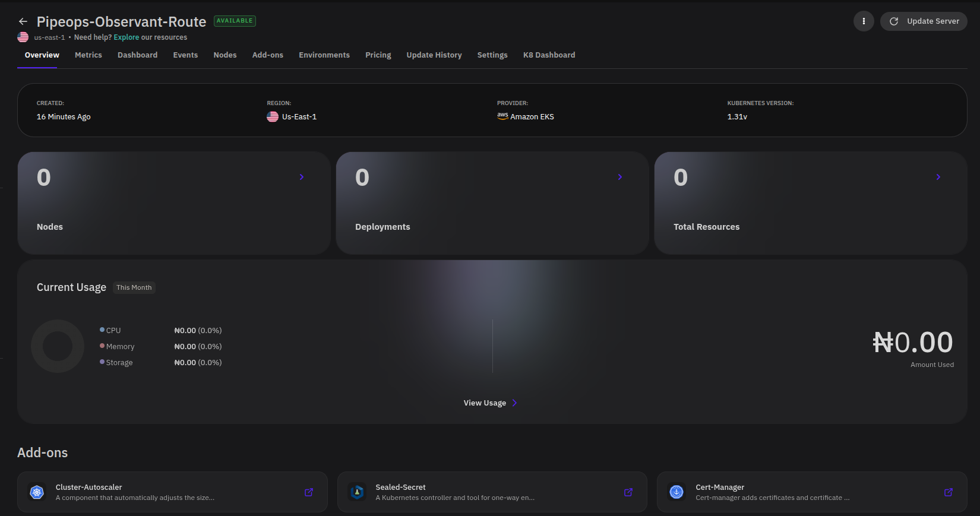Open the three-dot more options menu
Viewport: 980px width, 516px height.
click(864, 21)
